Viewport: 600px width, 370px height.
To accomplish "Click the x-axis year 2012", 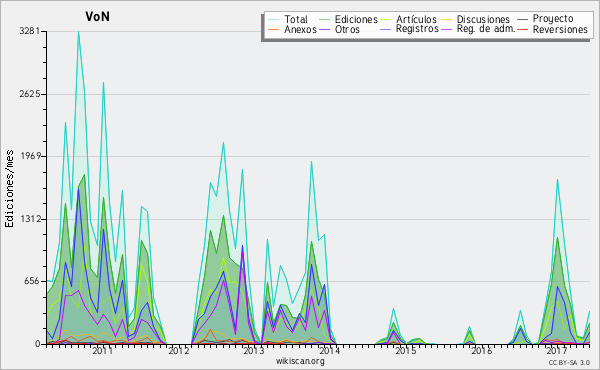I will [x=179, y=351].
